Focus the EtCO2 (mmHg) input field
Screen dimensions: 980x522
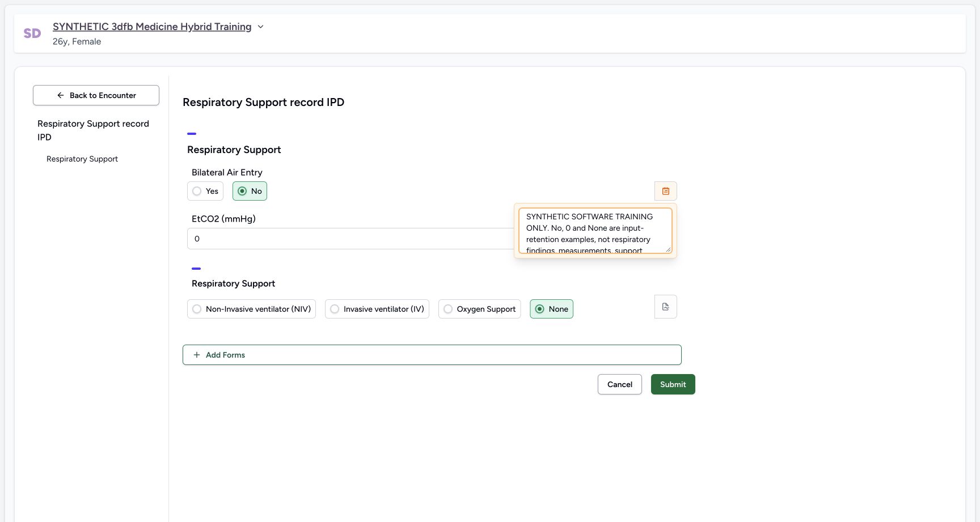[x=350, y=239]
